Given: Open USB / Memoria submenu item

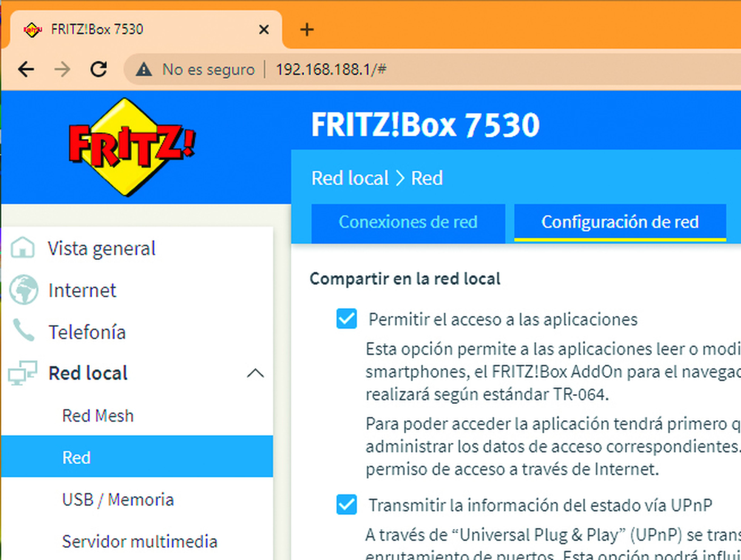Looking at the screenshot, I should coord(118,500).
